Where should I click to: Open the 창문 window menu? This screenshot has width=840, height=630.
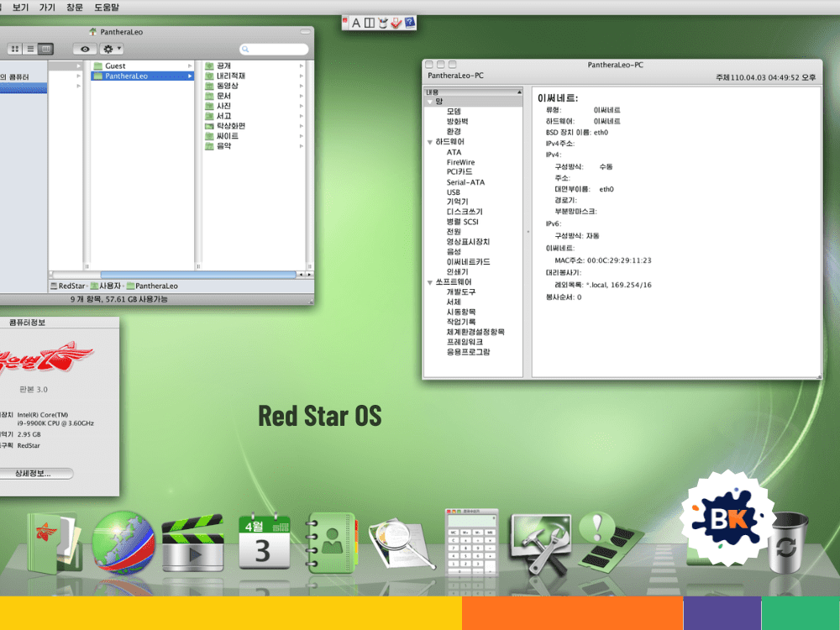75,7
